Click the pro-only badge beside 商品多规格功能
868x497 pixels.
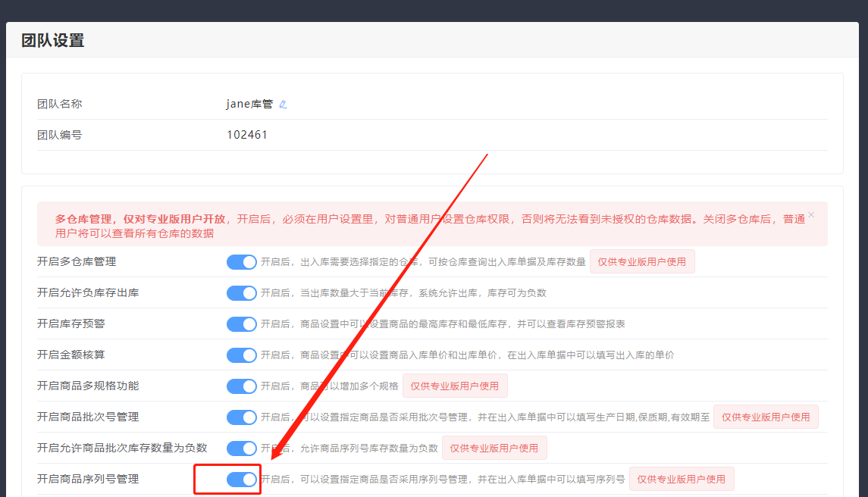(454, 386)
